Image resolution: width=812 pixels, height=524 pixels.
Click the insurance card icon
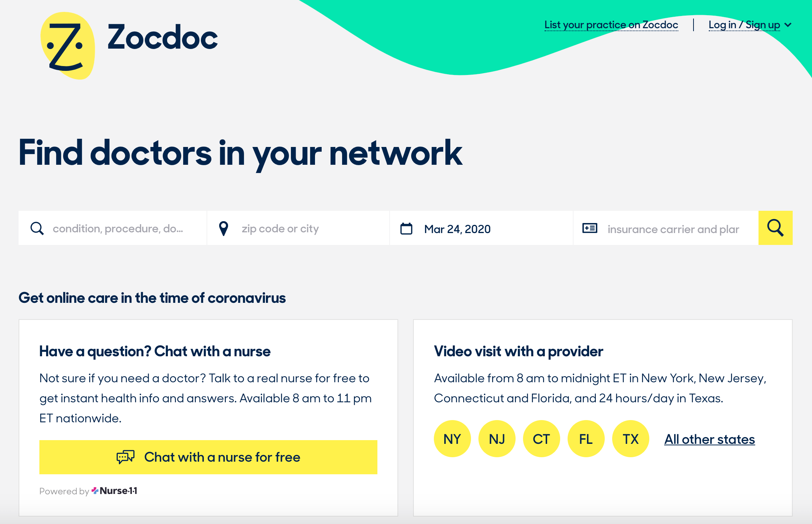pyautogui.click(x=589, y=228)
